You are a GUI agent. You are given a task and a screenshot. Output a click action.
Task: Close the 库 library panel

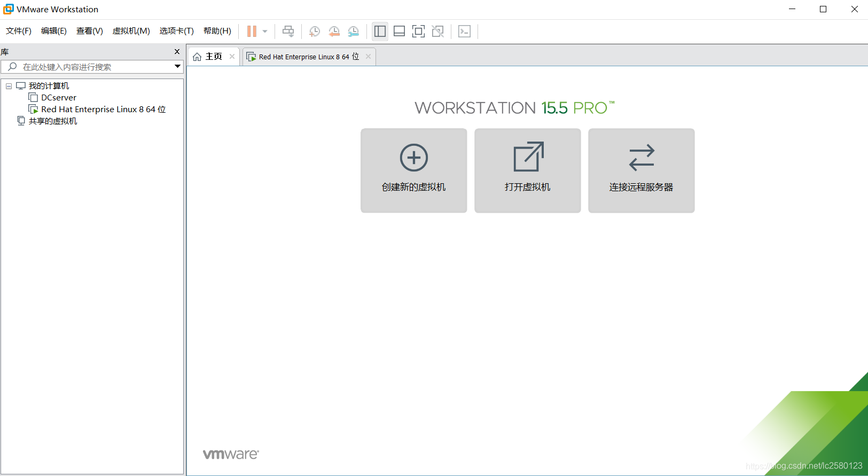tap(177, 52)
